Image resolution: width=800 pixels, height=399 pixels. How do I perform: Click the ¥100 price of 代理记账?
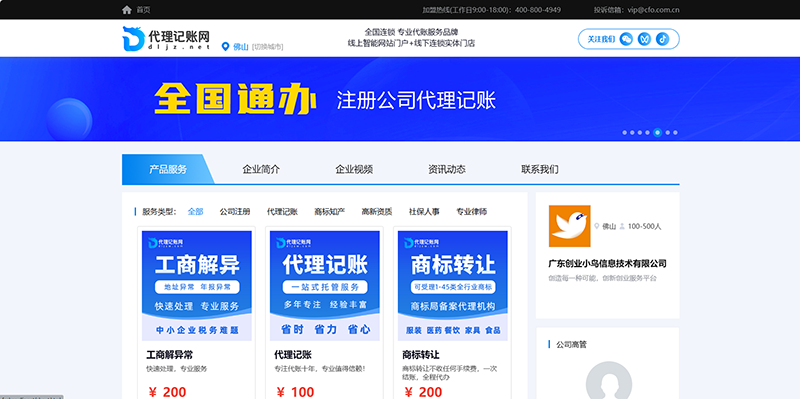tap(295, 392)
